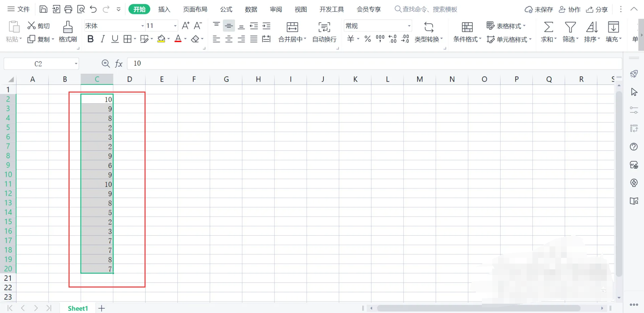644x313 pixels.
Task: Toggle Wrap Text (自动换行)
Action: click(324, 27)
